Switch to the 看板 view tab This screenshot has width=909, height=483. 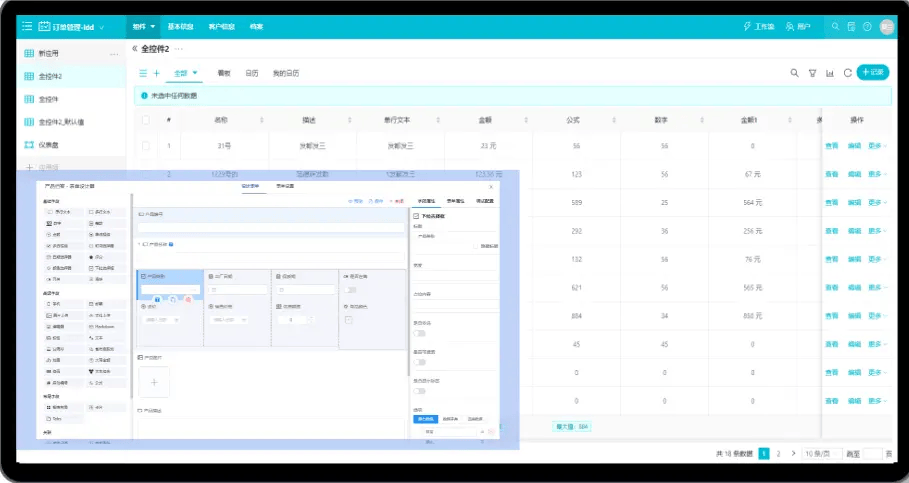click(224, 73)
